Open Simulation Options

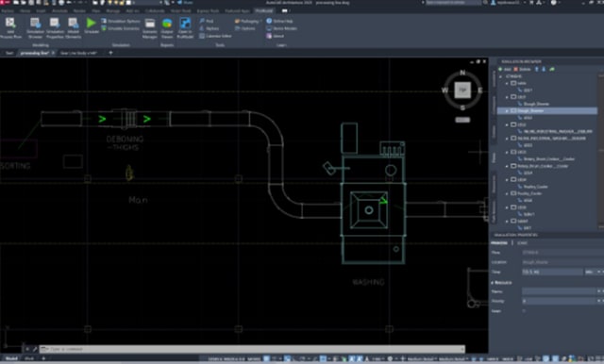coord(121,21)
